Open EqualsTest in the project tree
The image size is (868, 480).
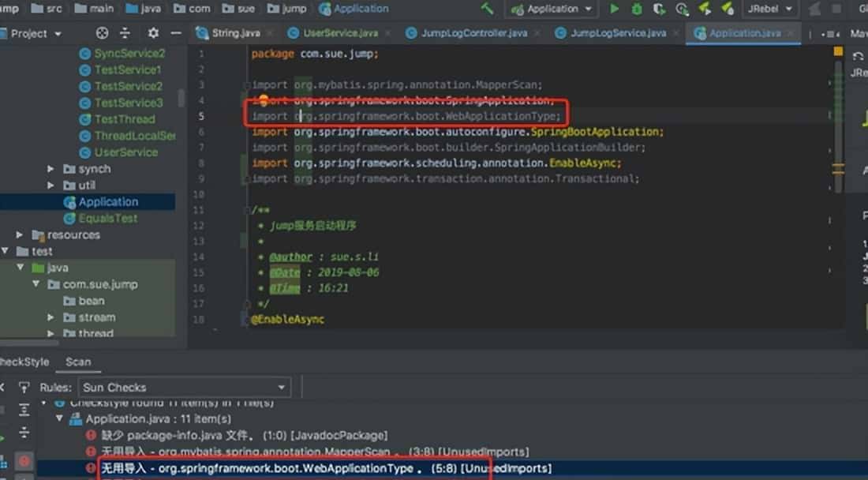(x=107, y=219)
